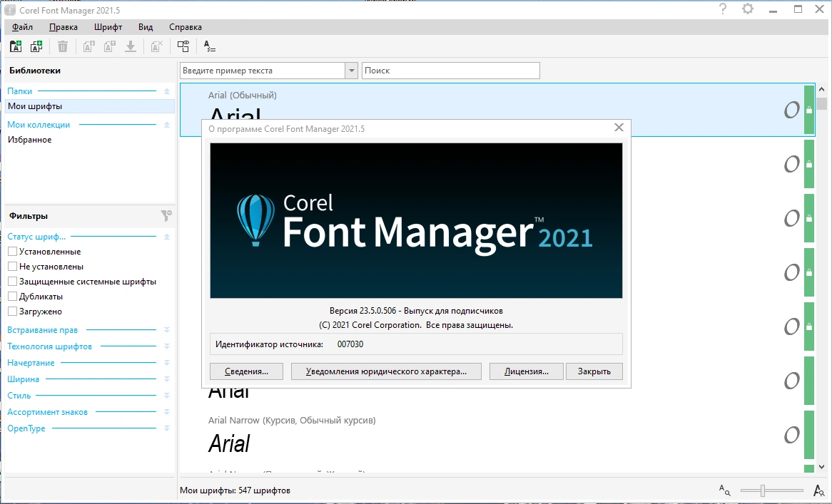The width and height of the screenshot is (832, 504).
Task: Click the Лицензия... button
Action: [x=527, y=371]
